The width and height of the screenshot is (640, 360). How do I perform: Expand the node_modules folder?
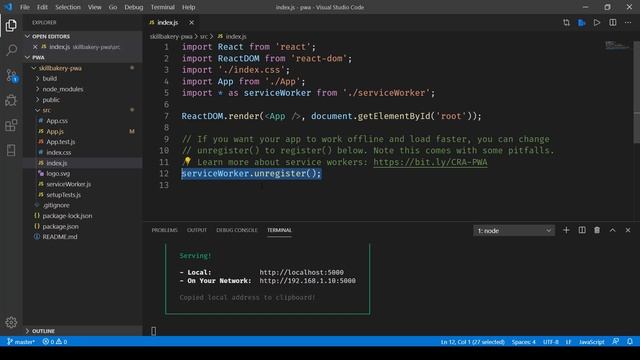[38, 89]
